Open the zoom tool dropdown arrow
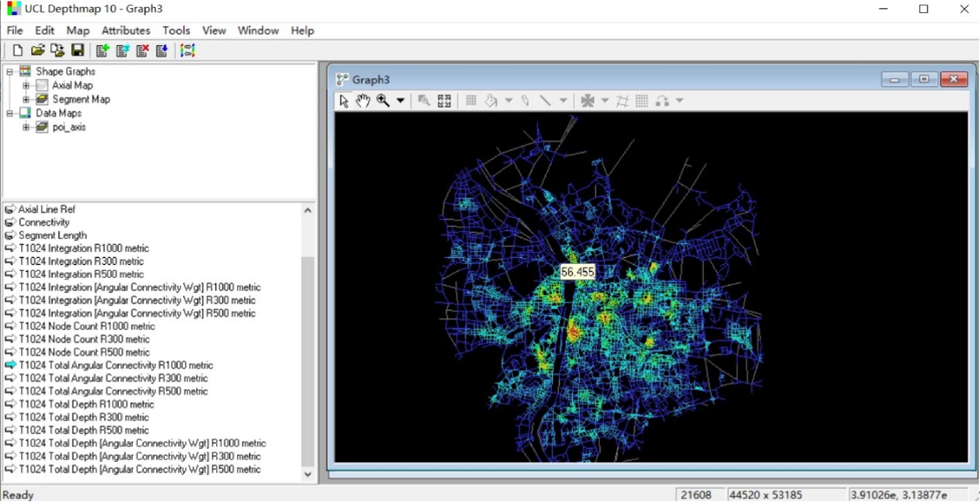The height and width of the screenshot is (502, 980). tap(400, 101)
